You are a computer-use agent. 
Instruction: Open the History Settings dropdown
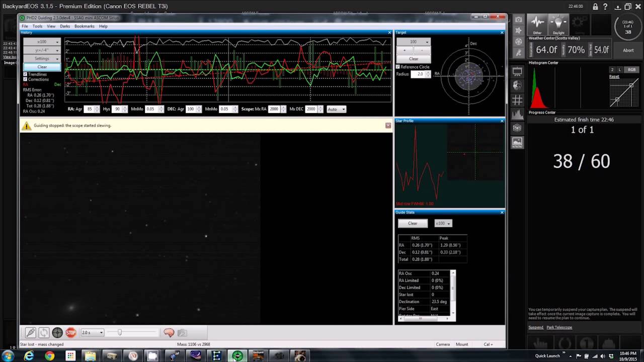click(42, 58)
